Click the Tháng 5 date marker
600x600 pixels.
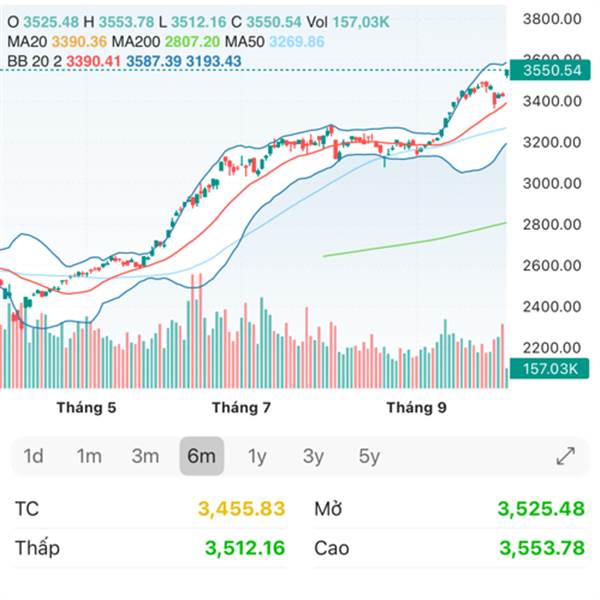tap(86, 408)
